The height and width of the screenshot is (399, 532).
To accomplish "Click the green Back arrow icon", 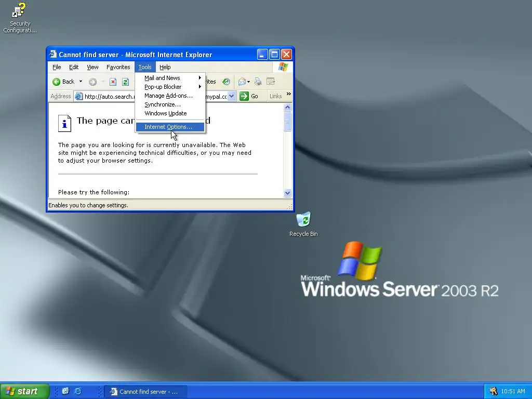I will [56, 82].
